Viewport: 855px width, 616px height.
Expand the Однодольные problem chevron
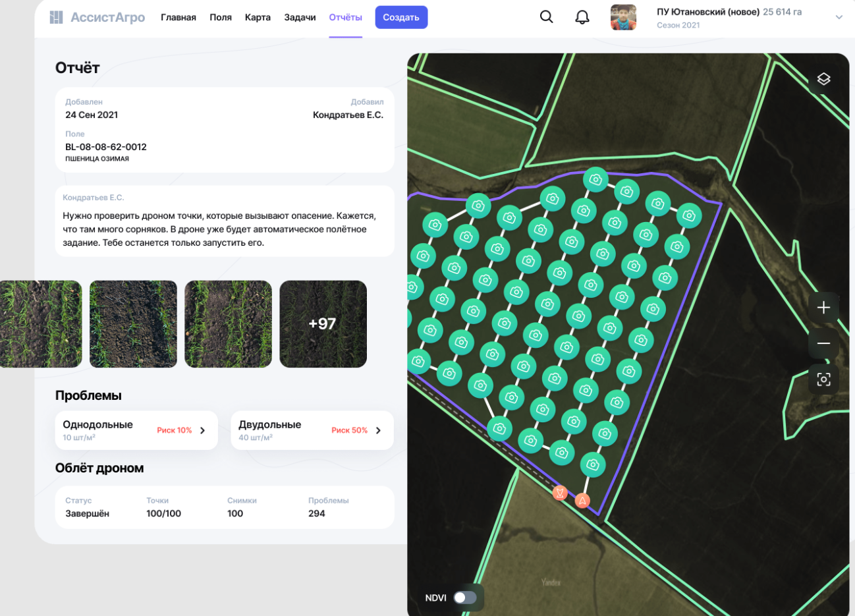(x=203, y=430)
